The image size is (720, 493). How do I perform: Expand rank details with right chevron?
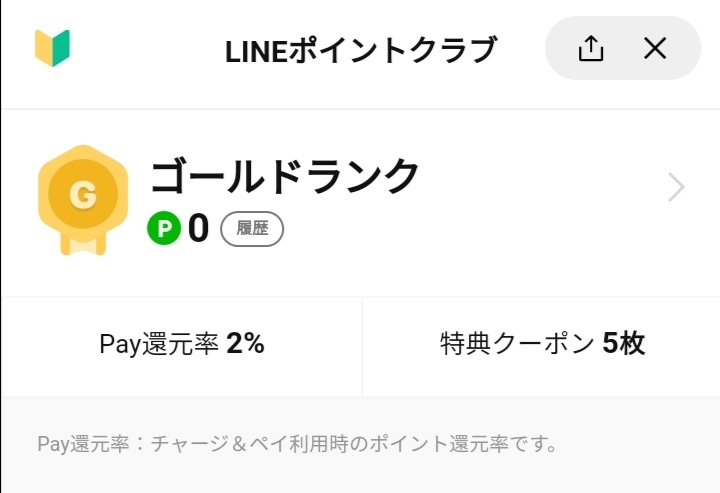(676, 187)
